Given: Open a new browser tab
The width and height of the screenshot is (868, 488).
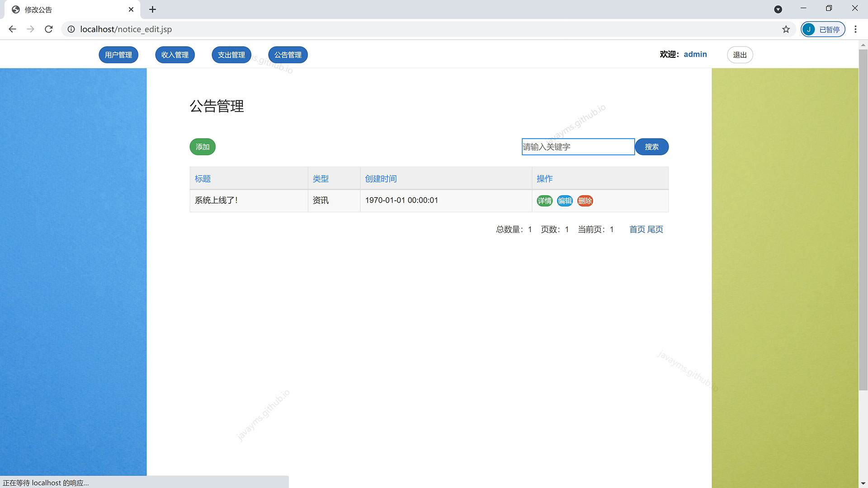Looking at the screenshot, I should tap(153, 9).
